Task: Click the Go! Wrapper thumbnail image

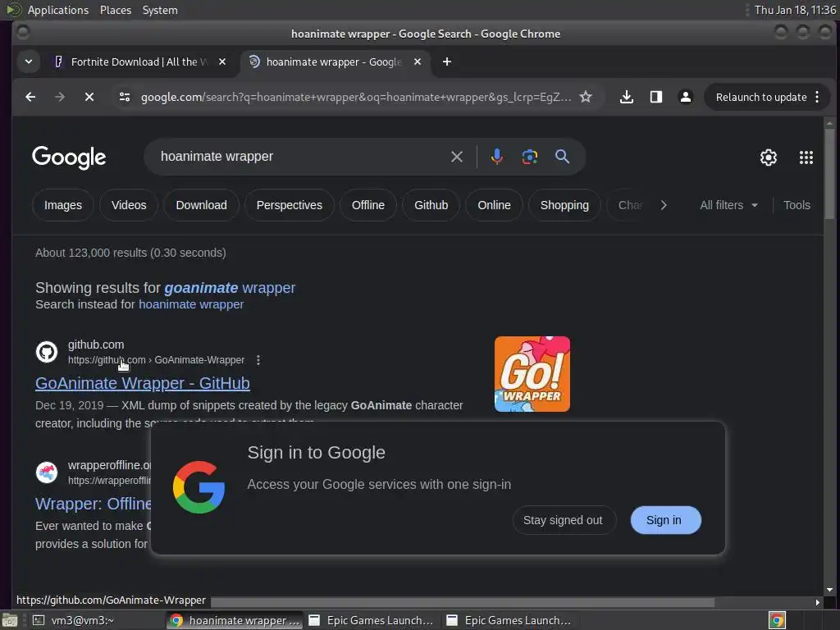Action: click(532, 374)
